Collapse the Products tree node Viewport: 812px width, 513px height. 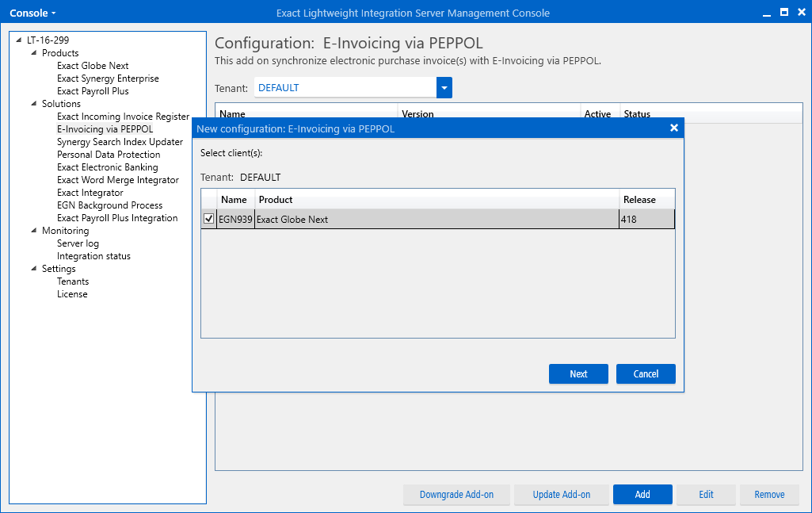pyautogui.click(x=34, y=53)
